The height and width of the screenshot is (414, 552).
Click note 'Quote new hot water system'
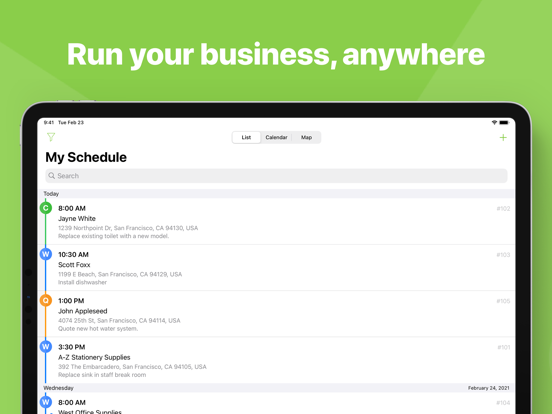point(98,329)
